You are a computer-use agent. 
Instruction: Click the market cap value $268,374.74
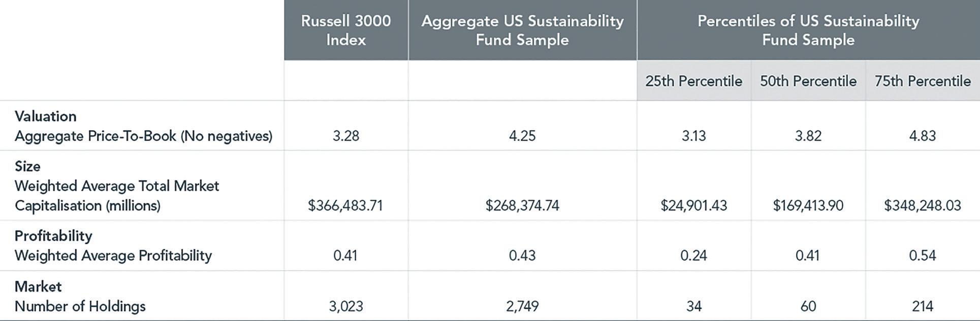(x=522, y=206)
